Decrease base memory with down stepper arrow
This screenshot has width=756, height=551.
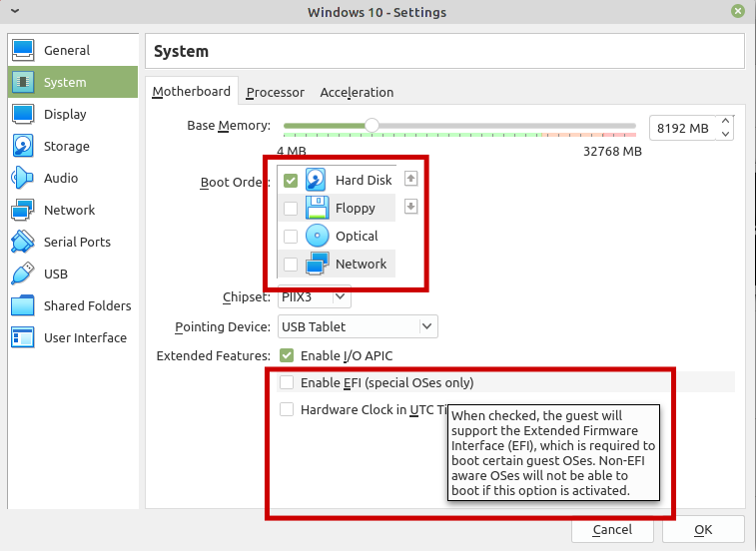[725, 135]
